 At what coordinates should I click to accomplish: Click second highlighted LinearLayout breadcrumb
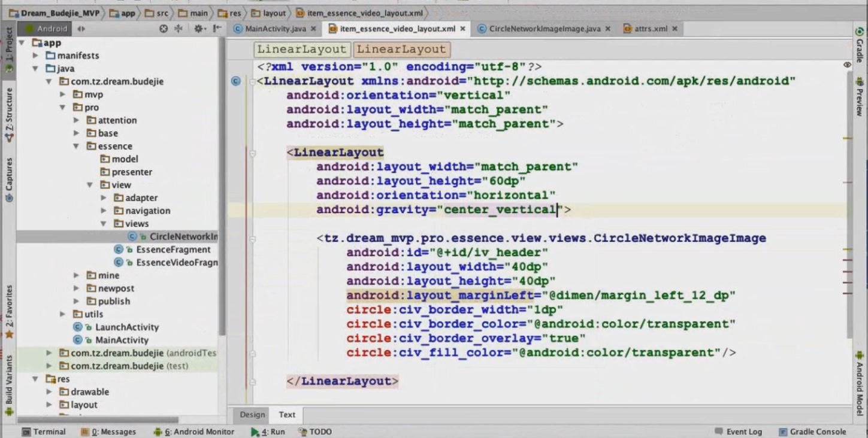tap(401, 49)
